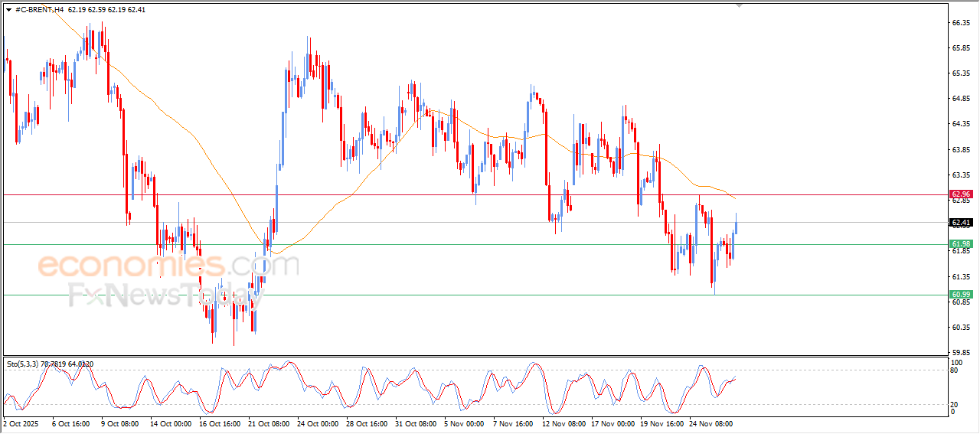Screen dimensions: 980x434
Task: Click the 19 Nov 16:00 date label
Action: 663,423
